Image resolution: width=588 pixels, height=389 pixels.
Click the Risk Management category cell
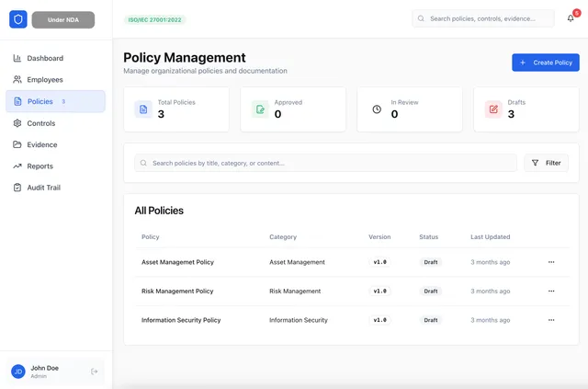point(295,291)
